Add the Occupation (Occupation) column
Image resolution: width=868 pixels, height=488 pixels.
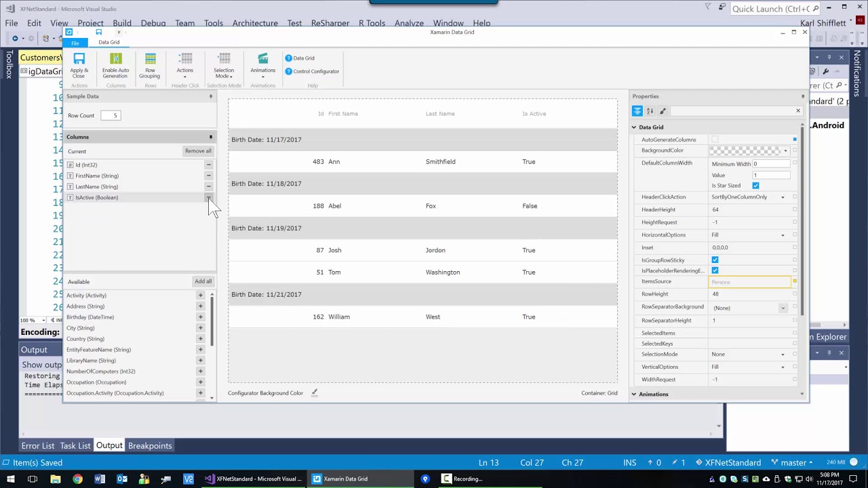point(200,382)
